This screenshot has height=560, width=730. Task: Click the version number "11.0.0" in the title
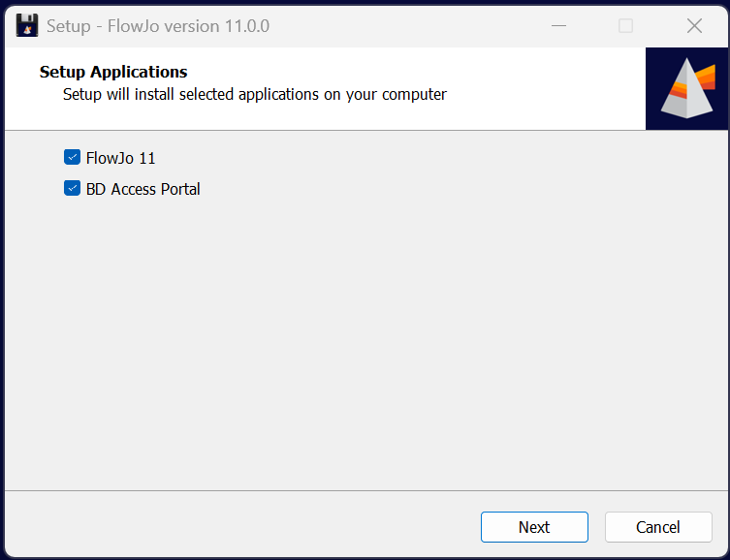(245, 26)
